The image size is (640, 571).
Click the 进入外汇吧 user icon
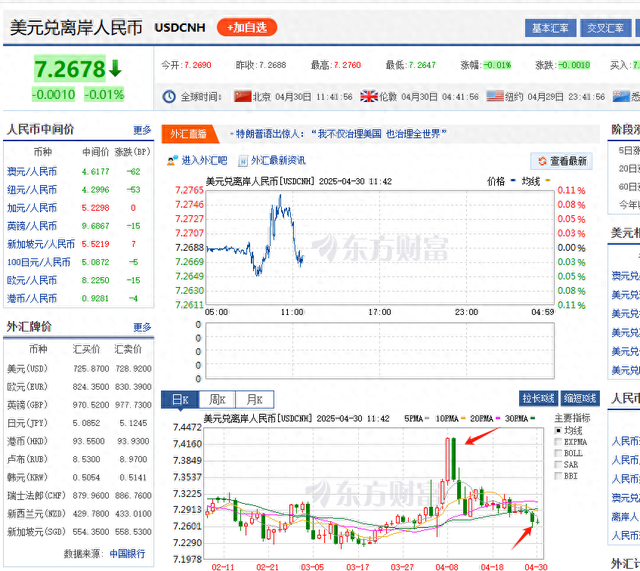172,160
